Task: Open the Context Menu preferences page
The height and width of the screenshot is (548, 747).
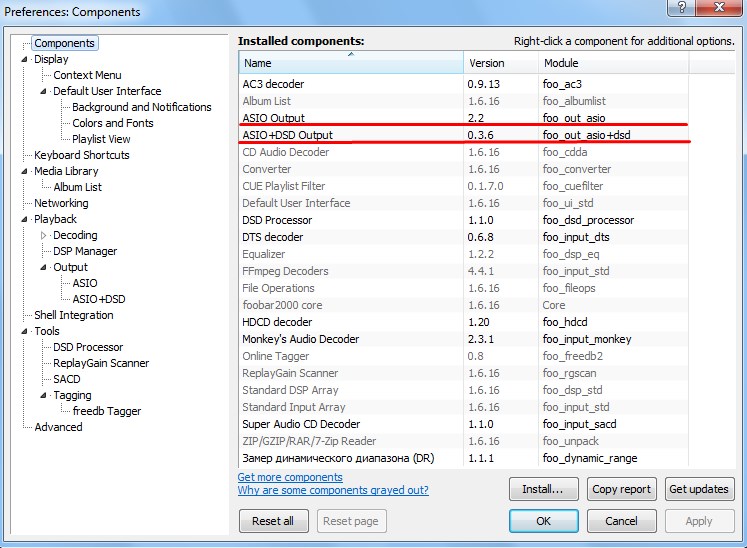Action: [87, 75]
